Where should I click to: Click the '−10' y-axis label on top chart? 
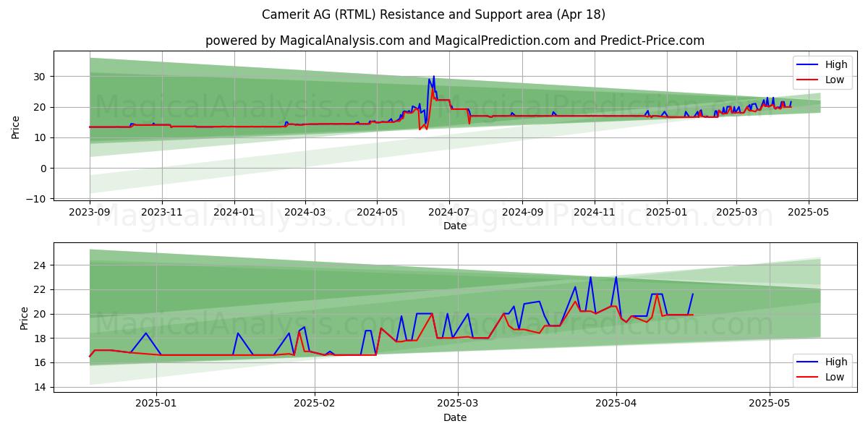tap(37, 199)
